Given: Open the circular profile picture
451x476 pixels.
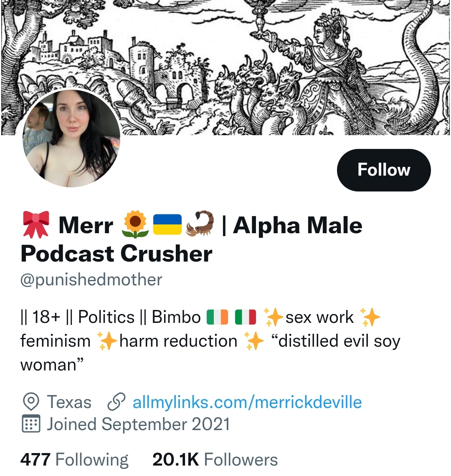Looking at the screenshot, I should tap(71, 138).
